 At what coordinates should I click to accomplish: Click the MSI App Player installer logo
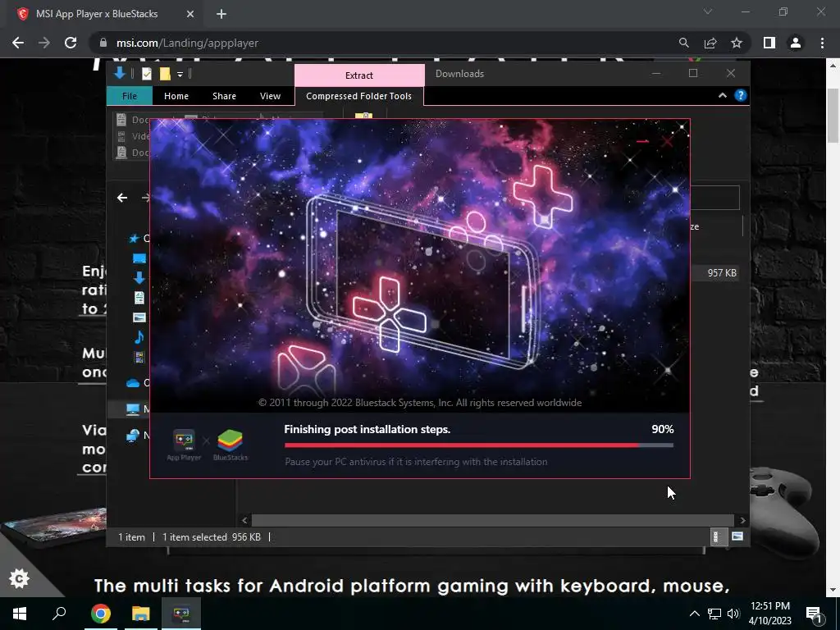click(x=184, y=445)
